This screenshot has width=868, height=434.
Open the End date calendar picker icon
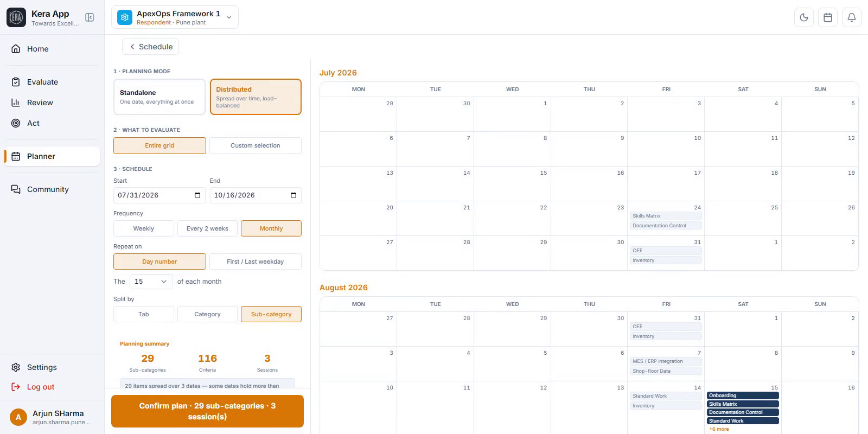coord(293,195)
